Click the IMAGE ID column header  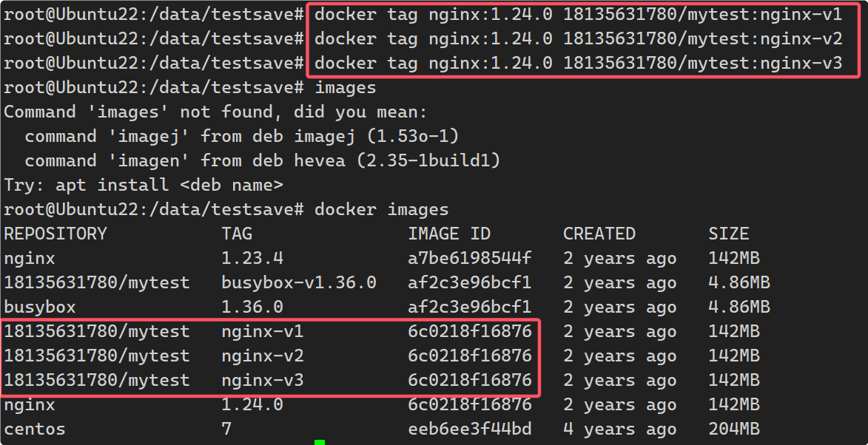pyautogui.click(x=449, y=234)
